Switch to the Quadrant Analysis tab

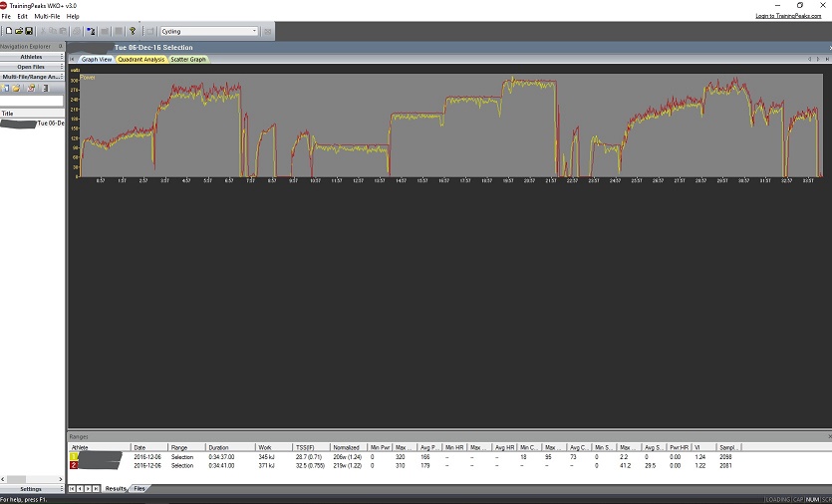pos(141,60)
